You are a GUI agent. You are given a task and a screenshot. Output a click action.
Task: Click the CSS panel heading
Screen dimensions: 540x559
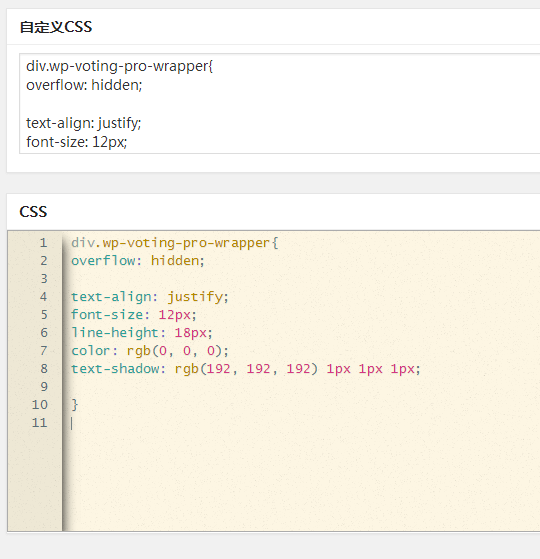tap(33, 212)
